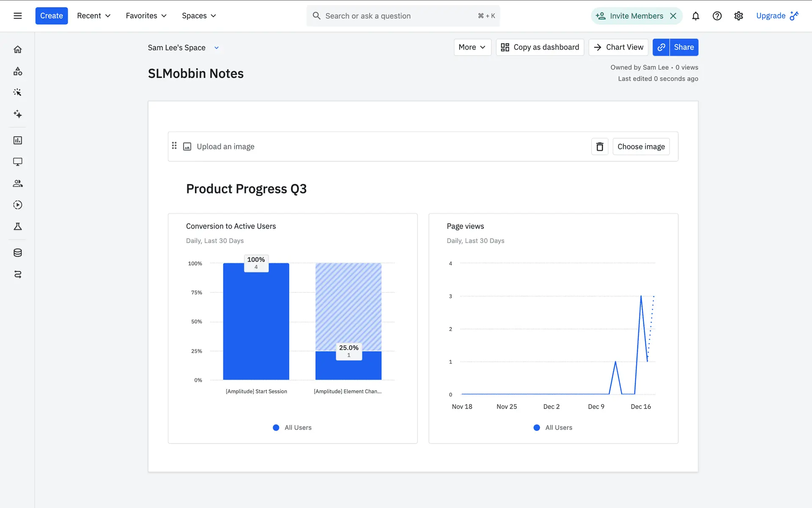Expand the Recent dropdown
The height and width of the screenshot is (508, 812).
[93, 16]
